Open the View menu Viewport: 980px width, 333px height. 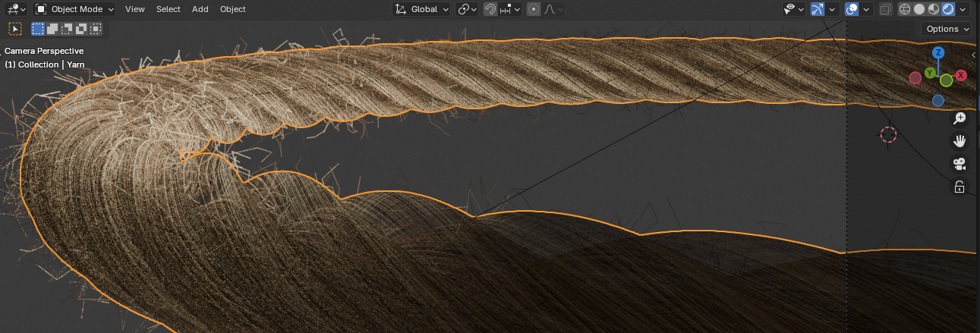pyautogui.click(x=135, y=9)
